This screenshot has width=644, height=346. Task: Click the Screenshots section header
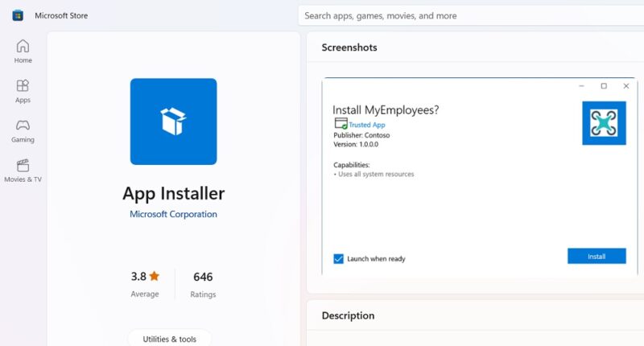(x=349, y=47)
